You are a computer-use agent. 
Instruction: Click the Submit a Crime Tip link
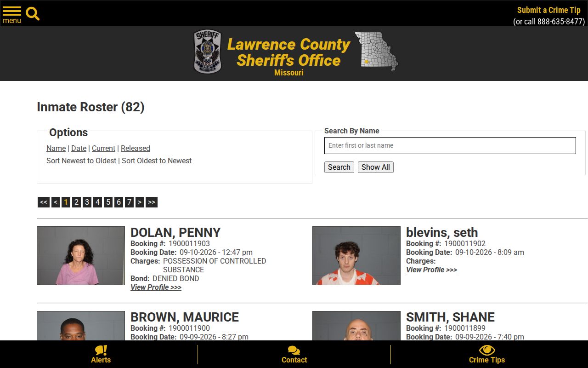[549, 10]
